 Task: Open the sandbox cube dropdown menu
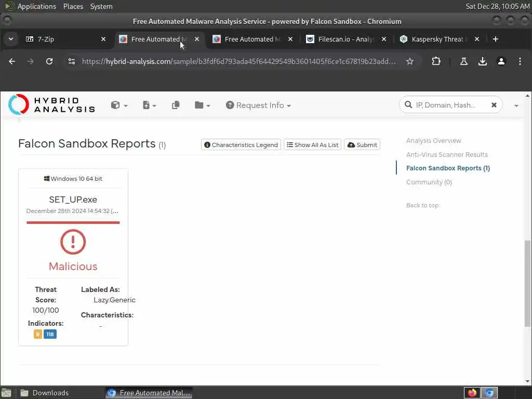[119, 105]
